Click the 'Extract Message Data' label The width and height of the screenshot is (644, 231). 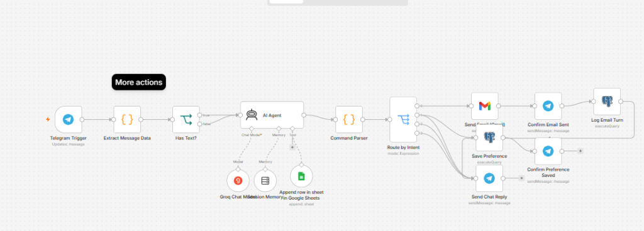[127, 139]
